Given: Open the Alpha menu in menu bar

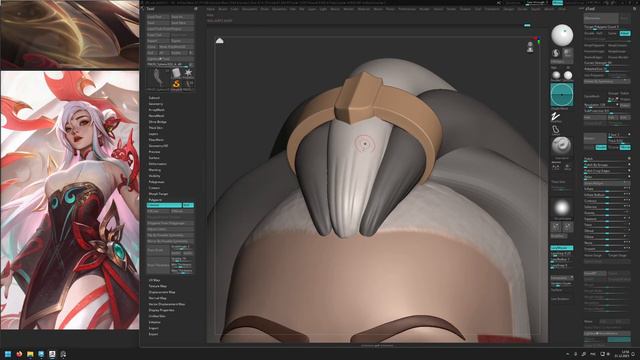Looking at the screenshot, I should (x=210, y=9).
